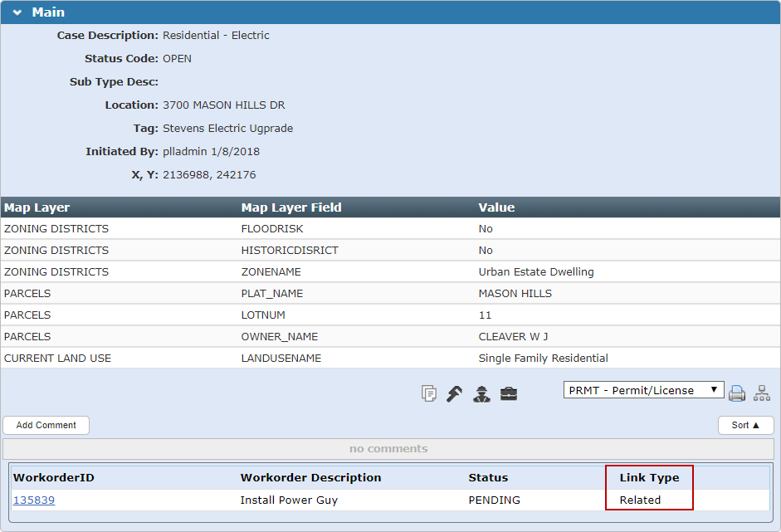Click the Add Comment button
The width and height of the screenshot is (781, 532).
coord(46,426)
